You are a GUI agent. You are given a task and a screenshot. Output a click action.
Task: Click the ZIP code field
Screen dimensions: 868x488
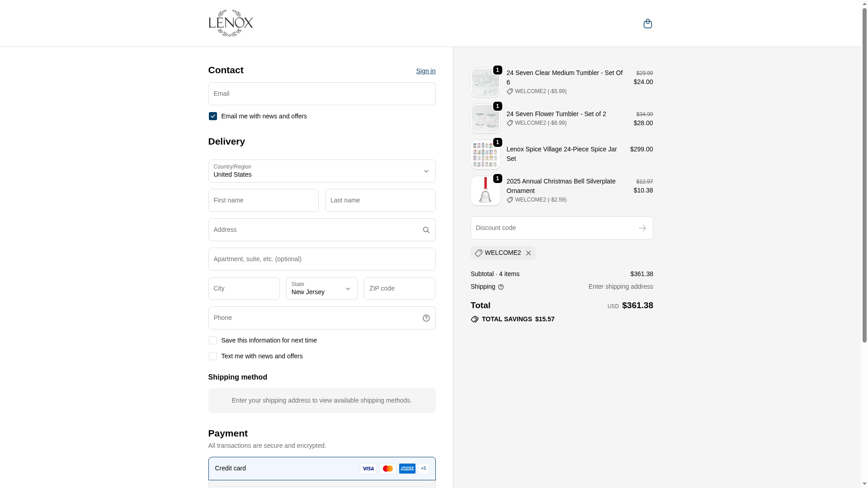click(x=400, y=289)
